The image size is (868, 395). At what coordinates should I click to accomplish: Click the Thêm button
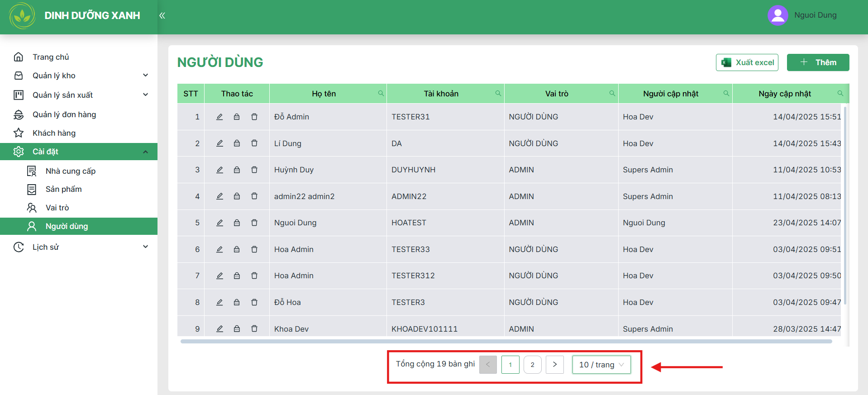[818, 62]
